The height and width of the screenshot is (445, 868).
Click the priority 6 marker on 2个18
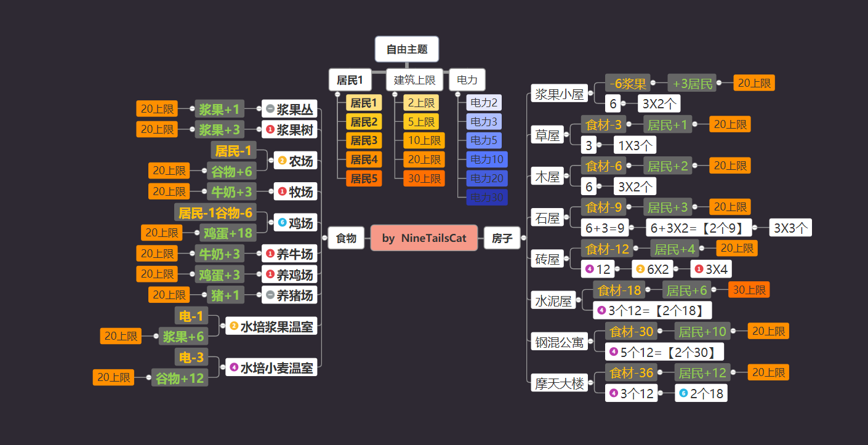pyautogui.click(x=683, y=393)
